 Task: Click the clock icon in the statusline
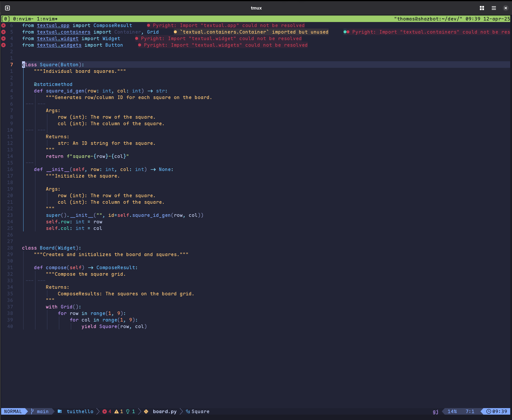point(488,411)
